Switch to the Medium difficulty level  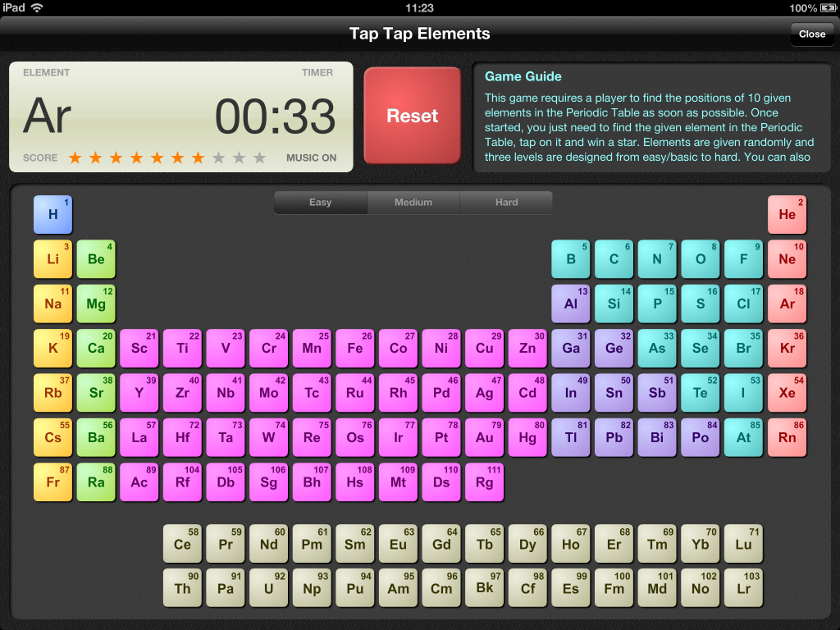(x=413, y=202)
